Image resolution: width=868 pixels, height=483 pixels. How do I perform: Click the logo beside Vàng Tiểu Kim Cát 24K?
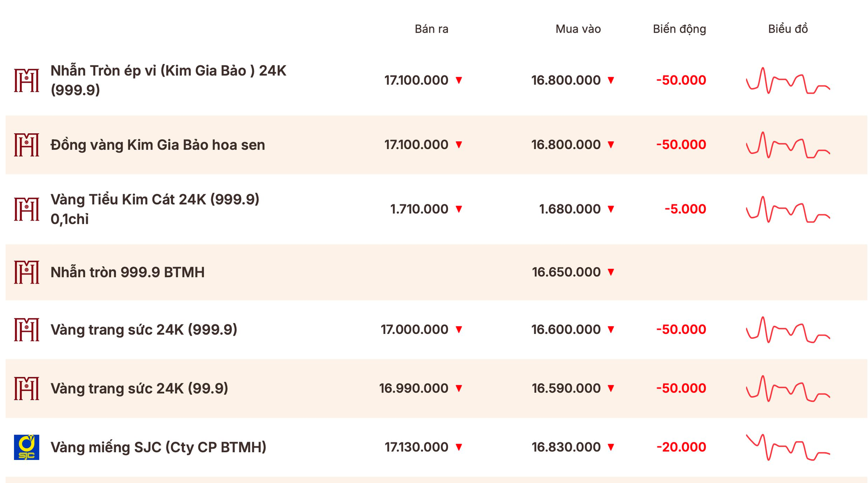pos(26,209)
